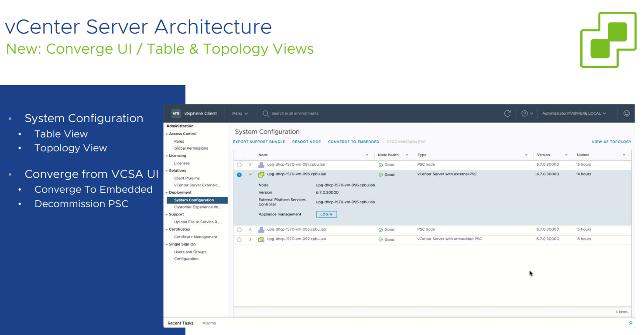Select radio button for vm-091 node
644x335 pixels.
pyautogui.click(x=239, y=165)
